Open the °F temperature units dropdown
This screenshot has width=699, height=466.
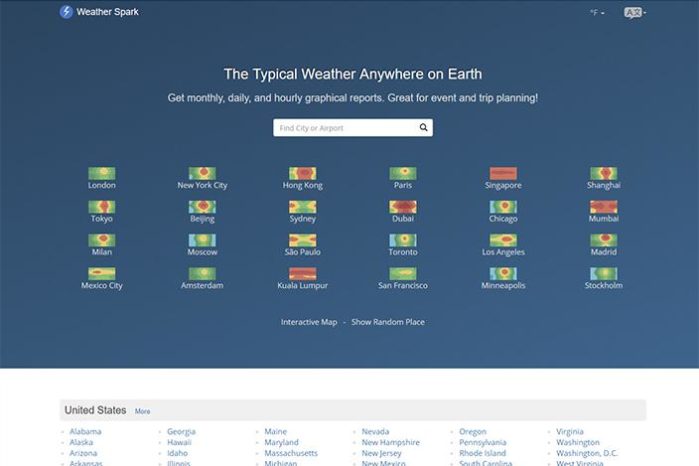pos(597,13)
